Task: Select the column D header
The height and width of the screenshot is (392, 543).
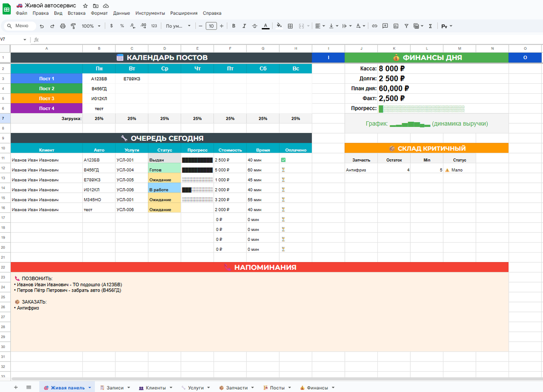Action: pyautogui.click(x=164, y=48)
